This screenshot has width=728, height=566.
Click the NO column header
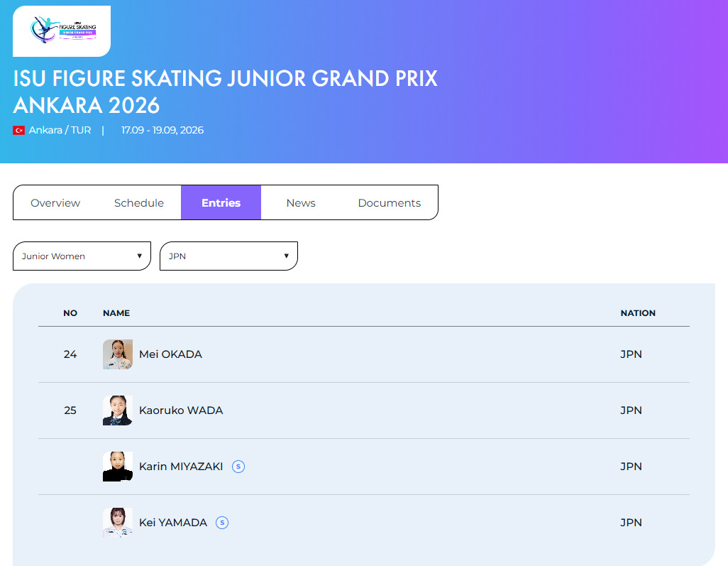70,313
